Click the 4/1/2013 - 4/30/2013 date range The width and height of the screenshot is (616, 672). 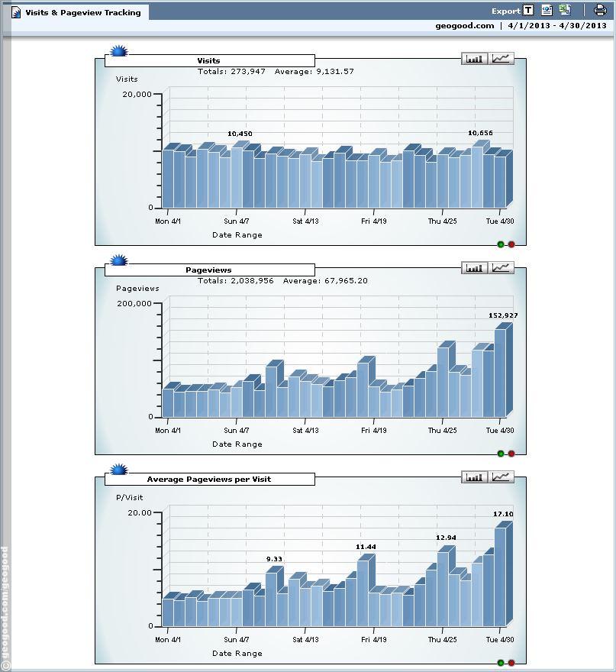point(557,26)
